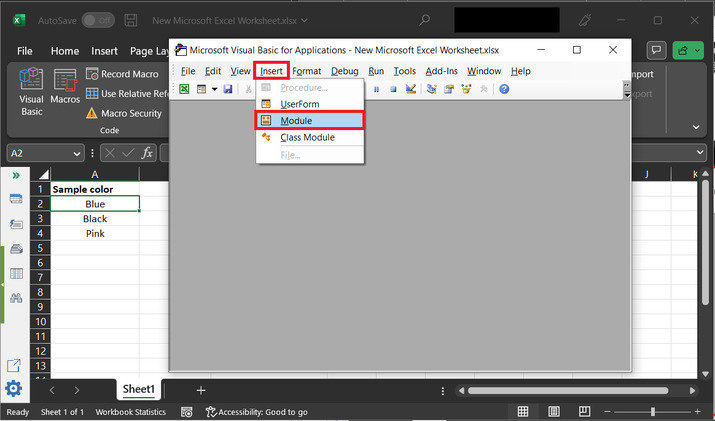Select cell containing Black
The height and width of the screenshot is (421, 715).
95,219
